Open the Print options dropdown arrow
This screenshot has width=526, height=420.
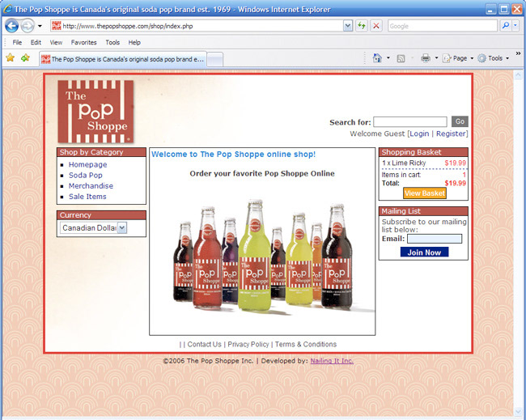click(x=436, y=58)
